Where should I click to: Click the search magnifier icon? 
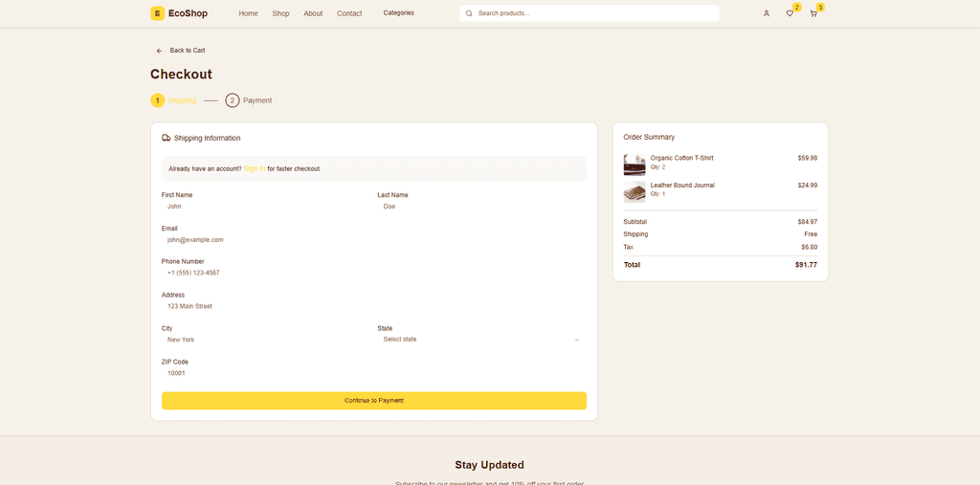[x=469, y=13]
